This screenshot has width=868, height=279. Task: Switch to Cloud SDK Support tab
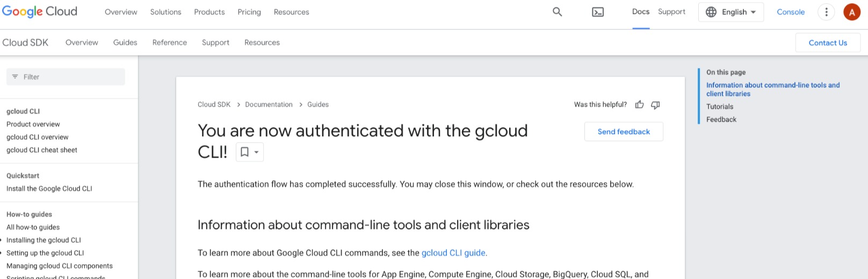215,42
